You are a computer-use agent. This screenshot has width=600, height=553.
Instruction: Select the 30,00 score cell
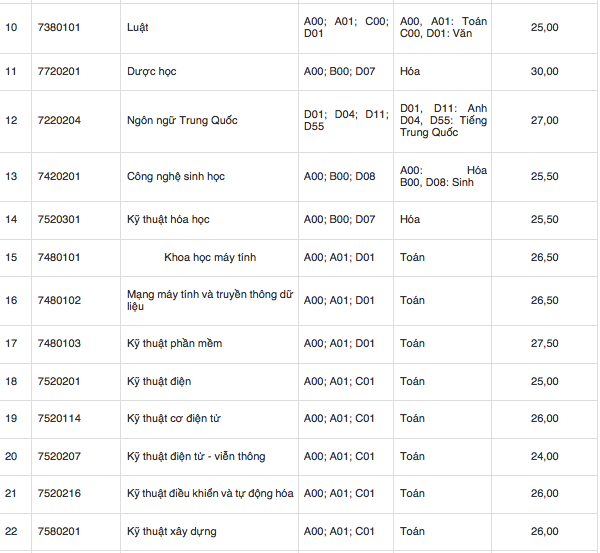point(544,72)
